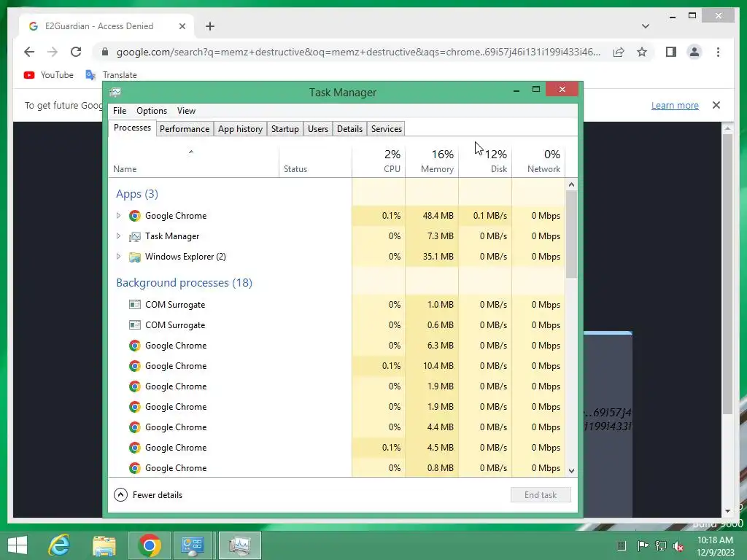Image resolution: width=747 pixels, height=560 pixels.
Task: Launch Internet Explorer from the taskbar
Action: coord(59,545)
